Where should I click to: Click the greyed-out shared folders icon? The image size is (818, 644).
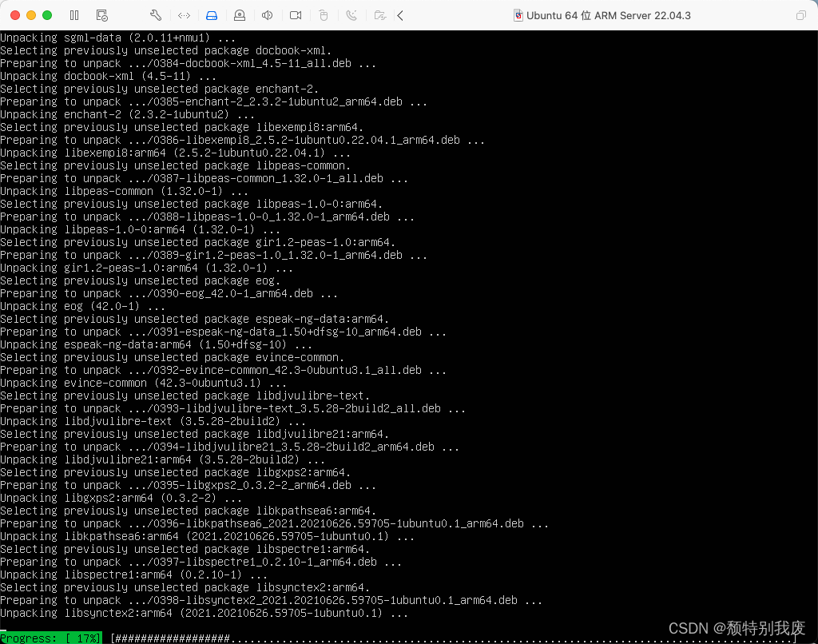[x=379, y=16]
